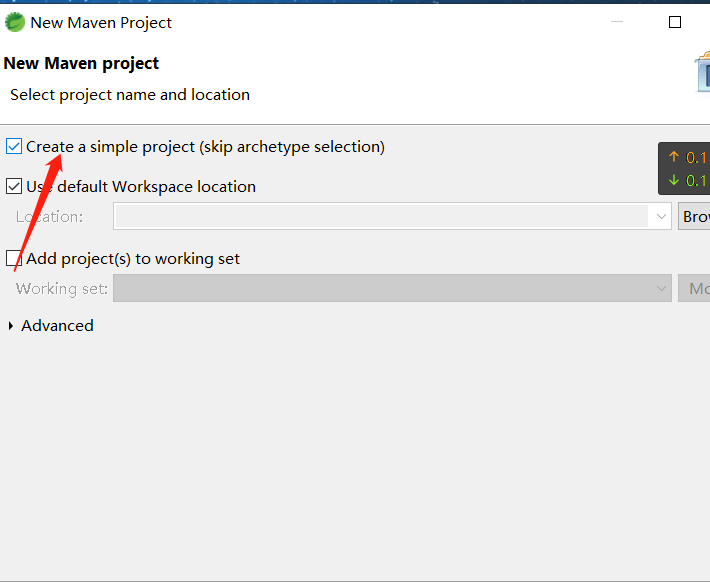This screenshot has height=583, width=710.
Task: Click the orange upload arrow in network widget
Action: (x=673, y=157)
